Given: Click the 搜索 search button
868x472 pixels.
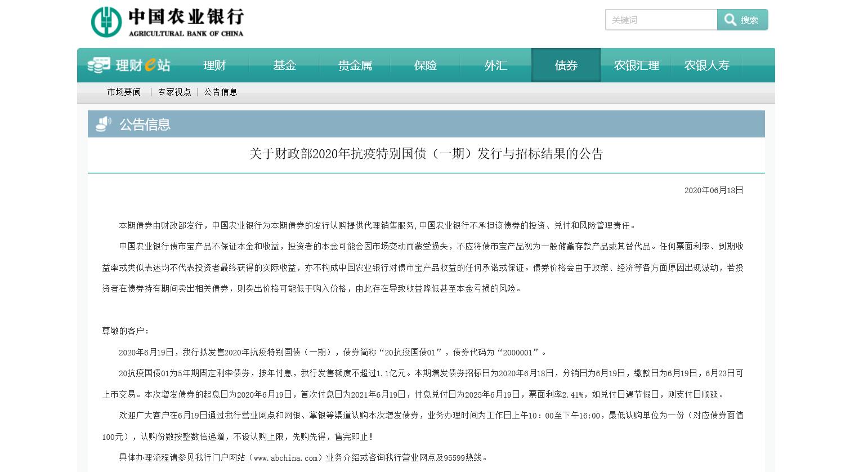Looking at the screenshot, I should (x=742, y=20).
